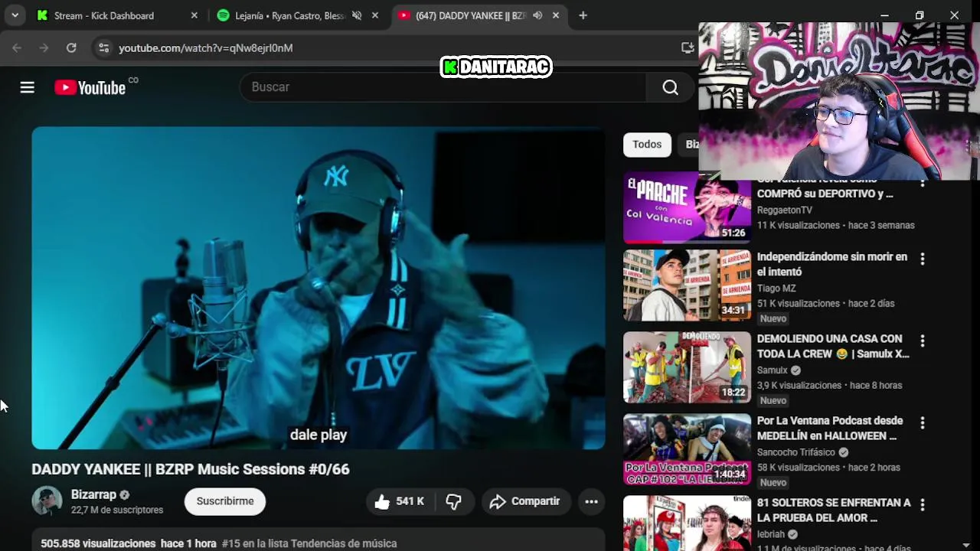Open options menu for DEMOLIENDO UNA CASA video
The image size is (980, 551).
922,341
